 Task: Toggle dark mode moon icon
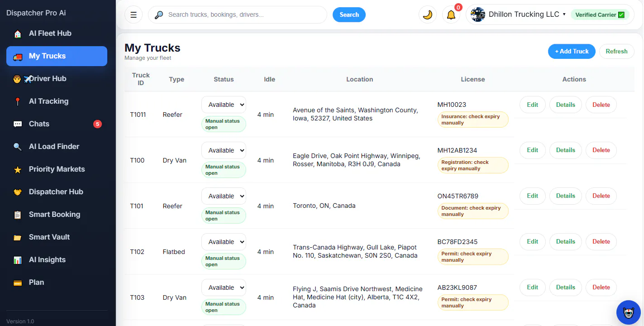(x=427, y=14)
